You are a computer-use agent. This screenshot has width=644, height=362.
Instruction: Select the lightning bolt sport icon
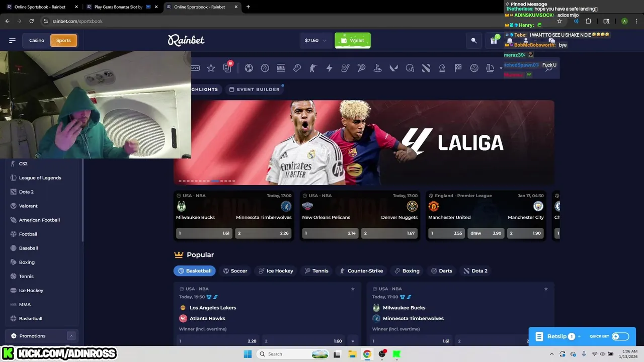click(x=329, y=68)
